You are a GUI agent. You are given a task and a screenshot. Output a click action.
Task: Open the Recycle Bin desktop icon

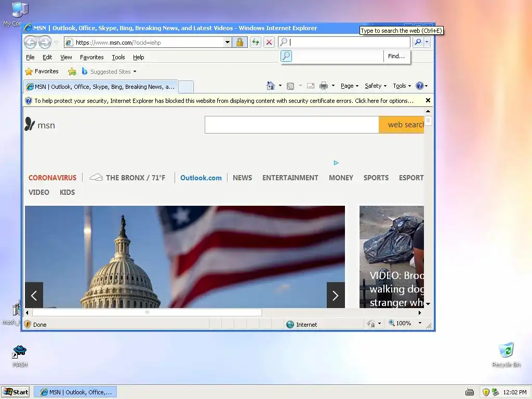coord(506,354)
